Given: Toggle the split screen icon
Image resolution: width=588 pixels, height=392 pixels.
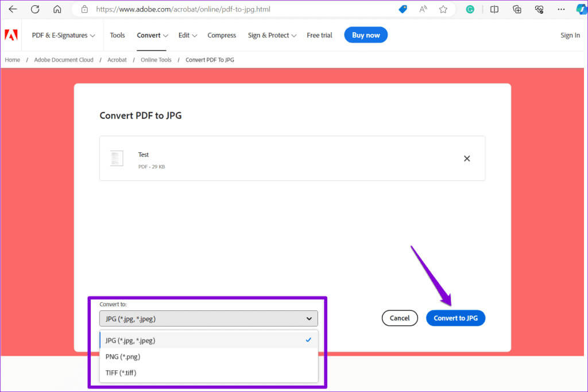Looking at the screenshot, I should click(x=494, y=9).
